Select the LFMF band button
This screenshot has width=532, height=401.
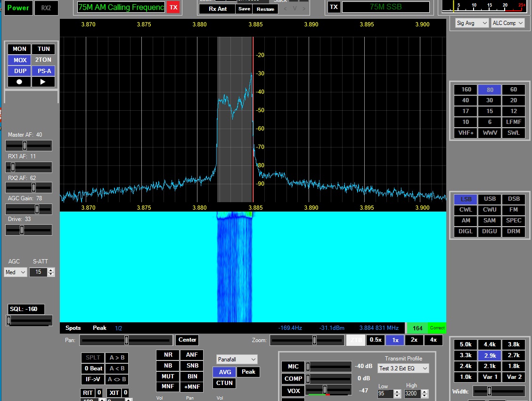[514, 122]
